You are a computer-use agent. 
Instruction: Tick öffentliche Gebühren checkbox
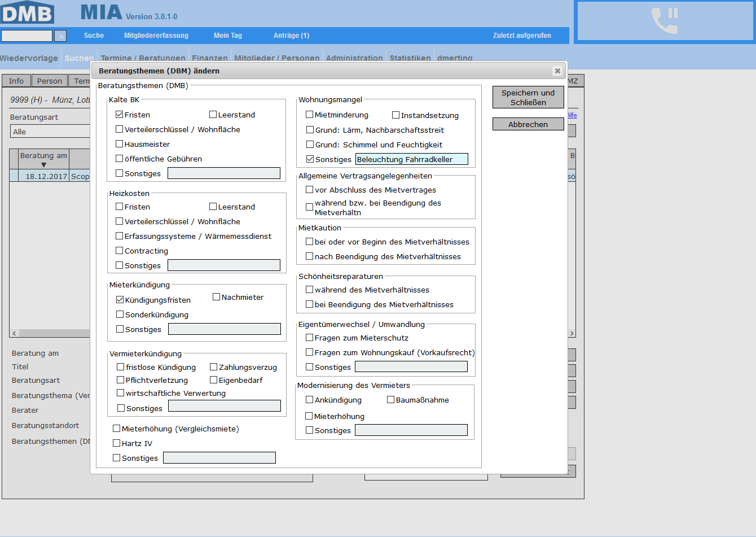point(120,159)
